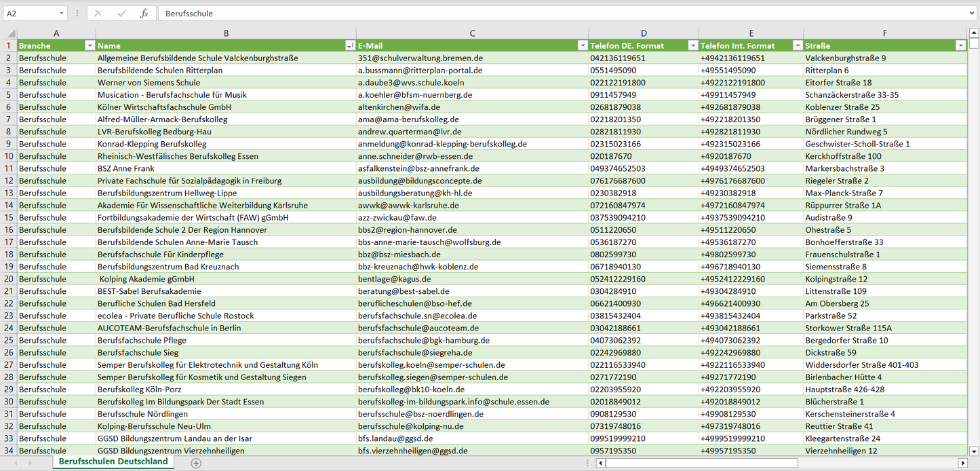Screen dimensions: 980x471
Task: Select column D header
Action: [643, 33]
